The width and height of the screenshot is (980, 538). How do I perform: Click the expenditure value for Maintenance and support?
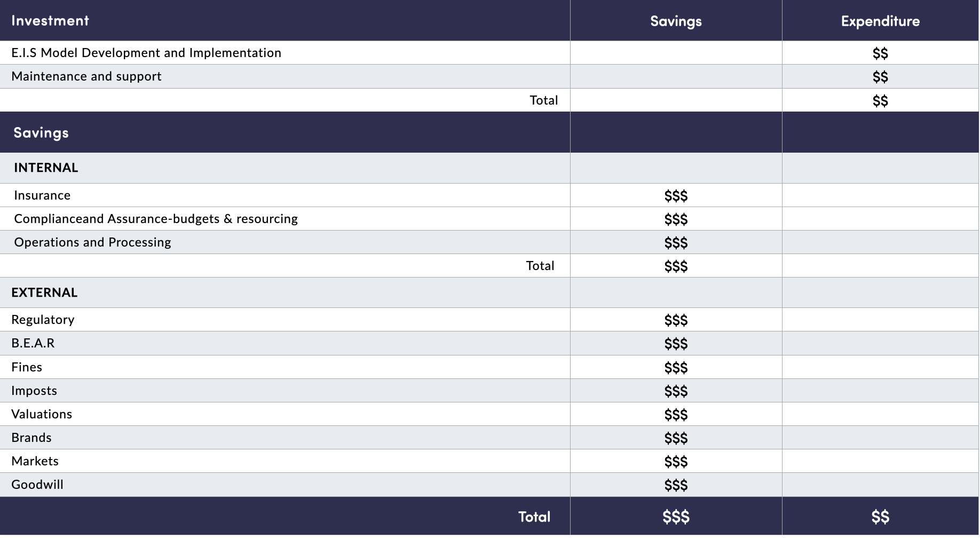point(880,77)
